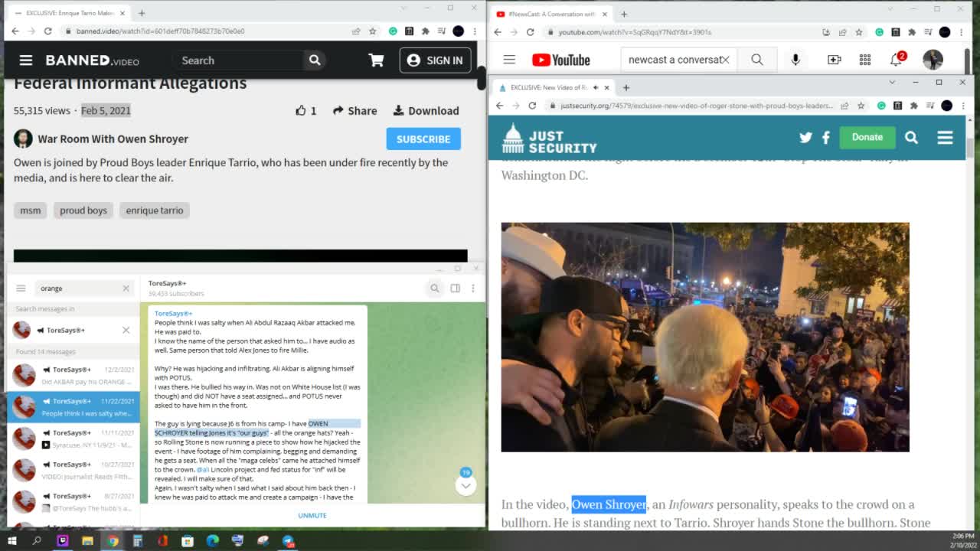Open YouTube Create video menu
Image resolution: width=980 pixels, height=551 pixels.
[834, 60]
